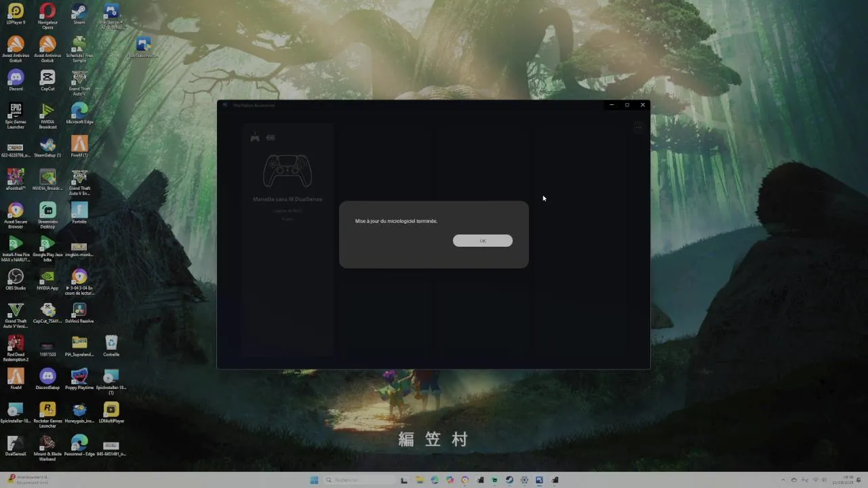The width and height of the screenshot is (868, 488).
Task: Maximize the PlayStation Accessories window
Action: (627, 105)
